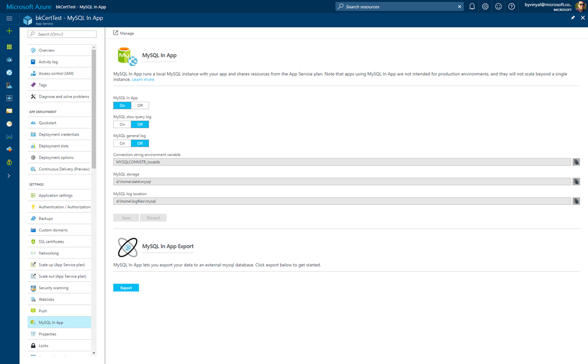
Task: Open SSL certificates in settings menu
Action: pos(51,242)
